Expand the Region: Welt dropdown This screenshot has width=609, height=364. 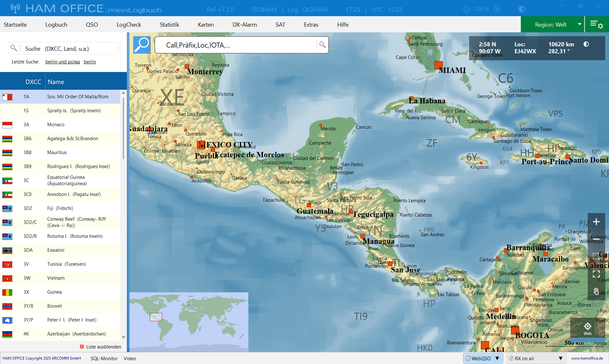tap(580, 24)
